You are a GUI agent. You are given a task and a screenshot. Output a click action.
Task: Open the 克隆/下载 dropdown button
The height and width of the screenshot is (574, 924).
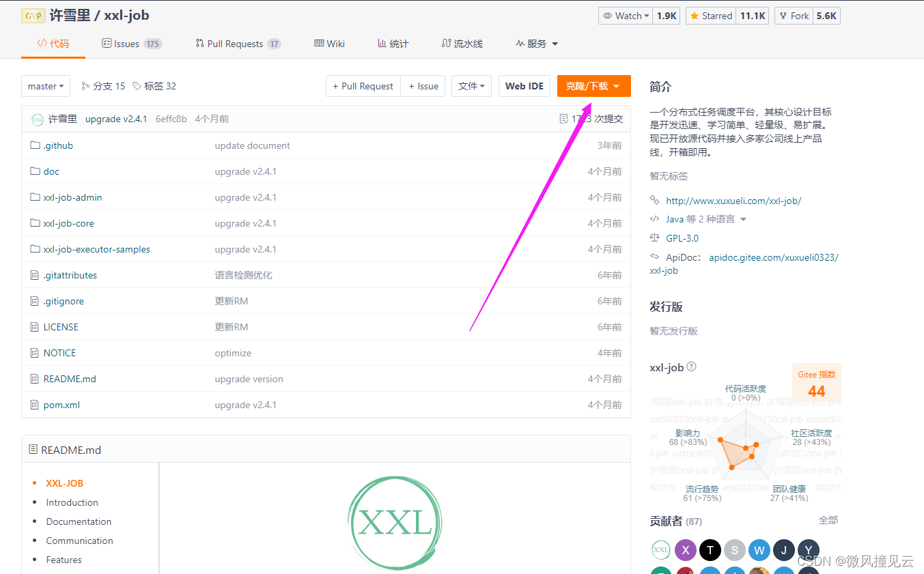click(593, 86)
